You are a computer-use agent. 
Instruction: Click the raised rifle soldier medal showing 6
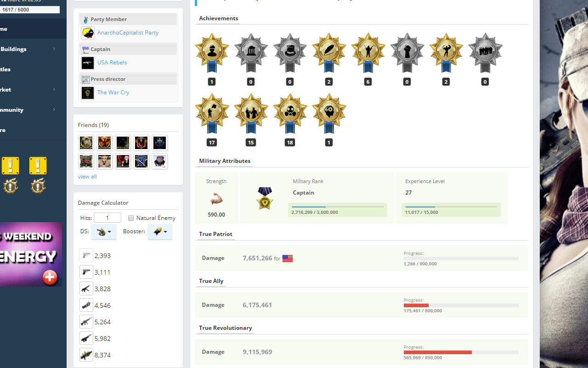click(368, 52)
